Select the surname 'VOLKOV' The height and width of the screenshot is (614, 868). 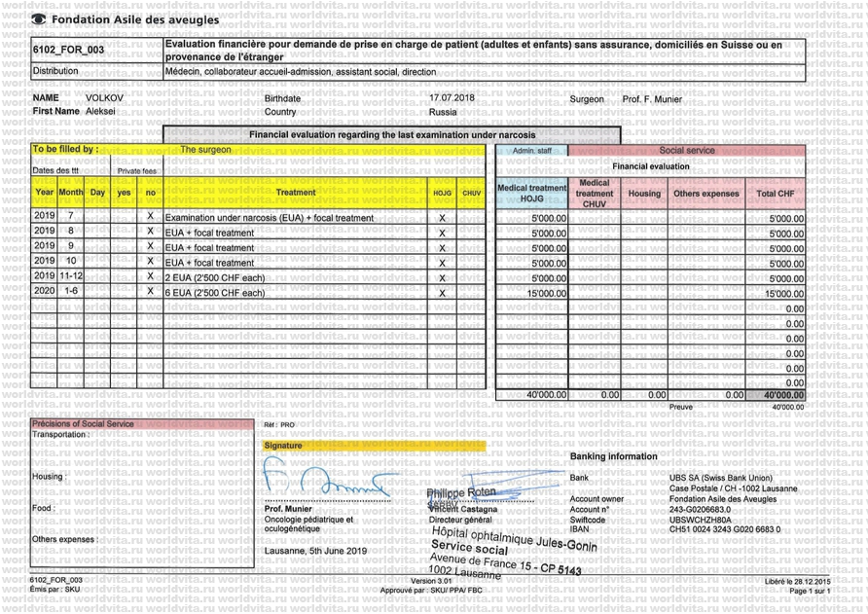[105, 98]
